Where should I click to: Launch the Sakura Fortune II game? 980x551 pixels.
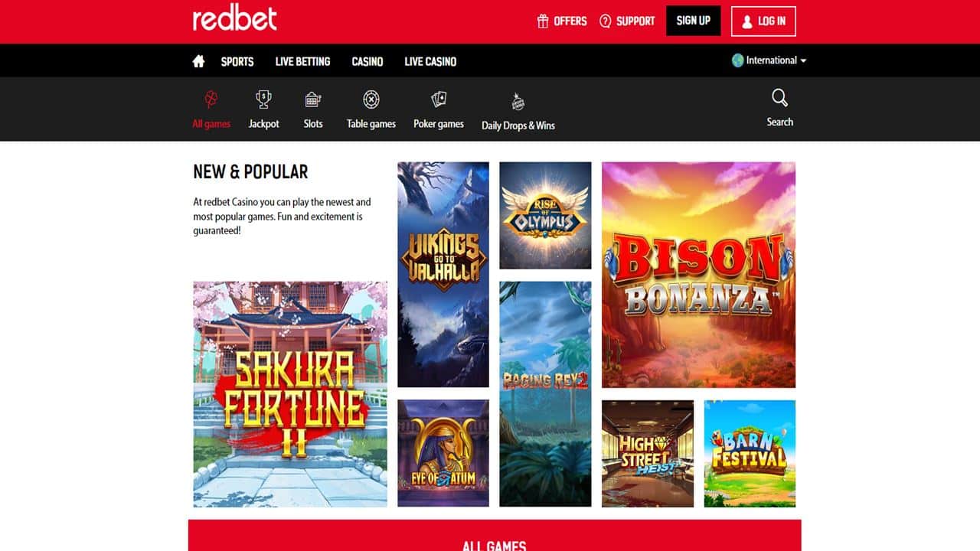[290, 394]
